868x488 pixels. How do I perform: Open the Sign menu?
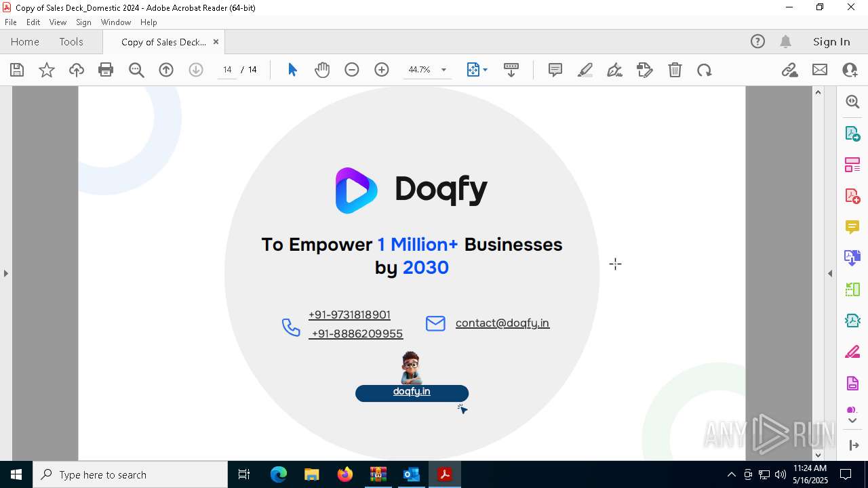point(83,22)
